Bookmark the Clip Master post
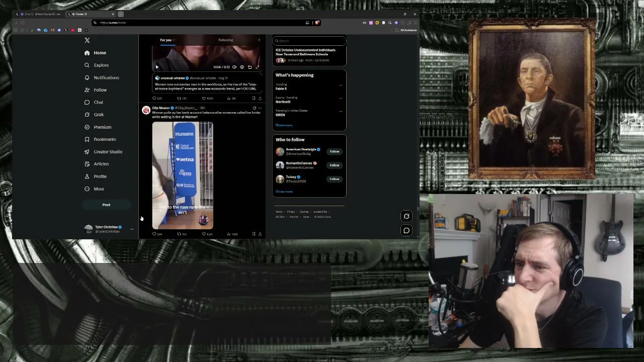 [254, 234]
